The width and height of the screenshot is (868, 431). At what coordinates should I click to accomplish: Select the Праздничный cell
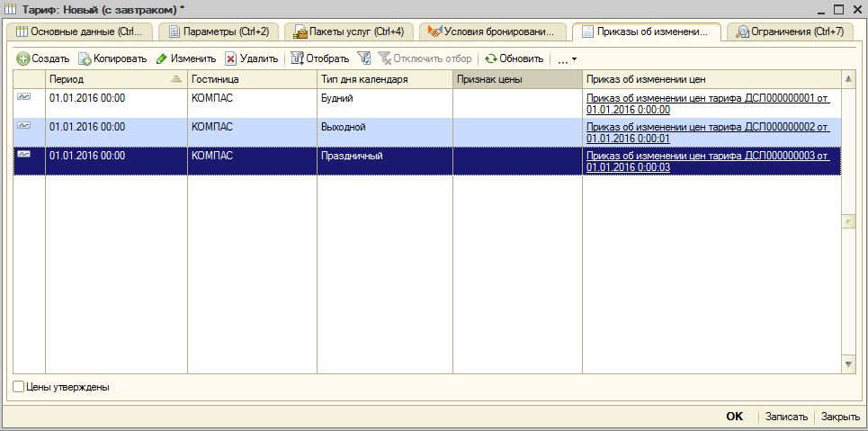pos(385,161)
